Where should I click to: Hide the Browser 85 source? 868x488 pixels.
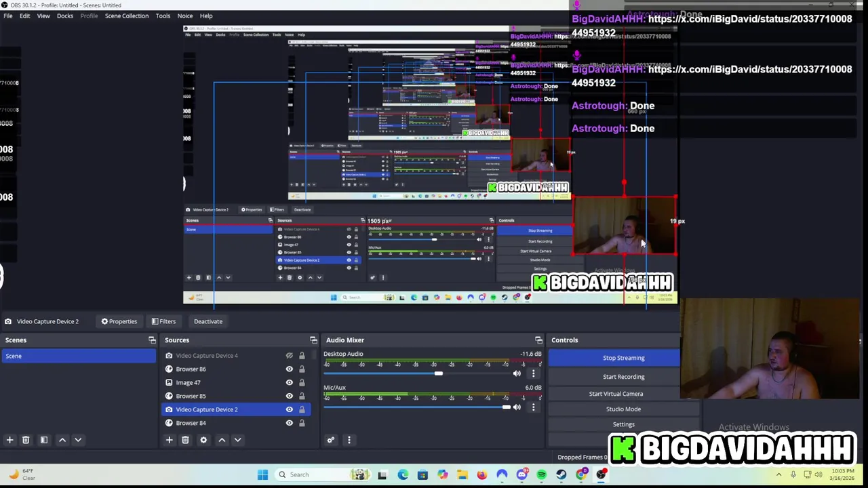click(x=290, y=396)
